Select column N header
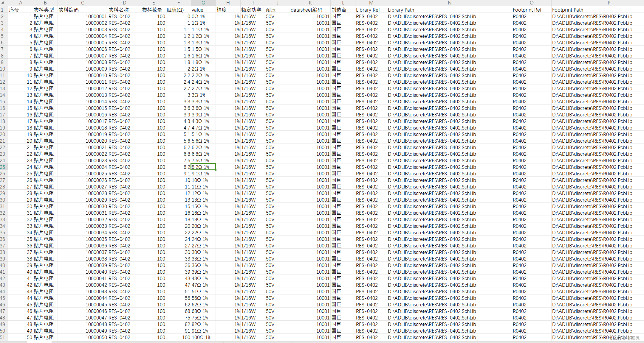 point(449,3)
